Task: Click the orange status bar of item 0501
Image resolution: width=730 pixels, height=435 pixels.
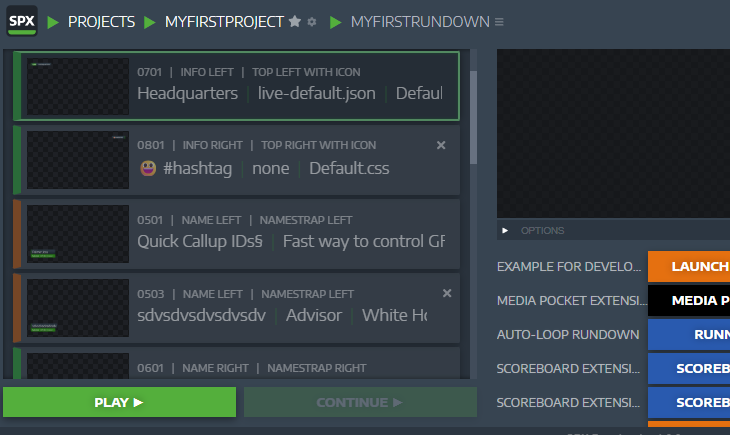Action: point(17,234)
